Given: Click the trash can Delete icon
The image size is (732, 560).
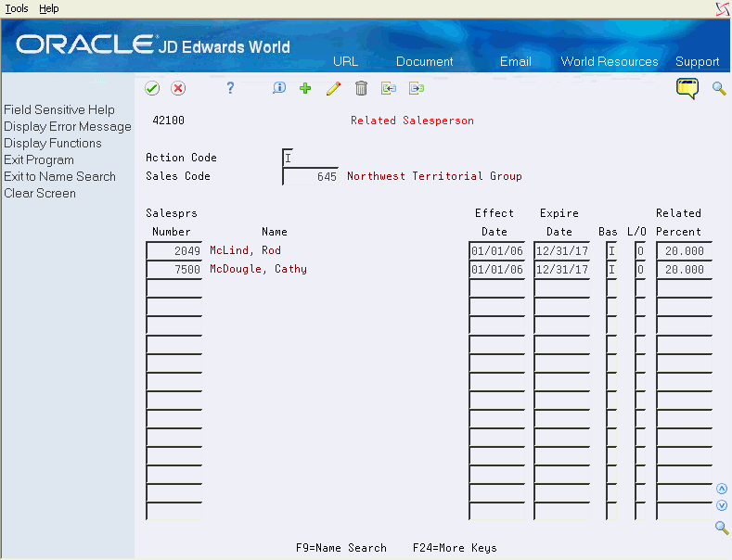Looking at the screenshot, I should click(x=361, y=88).
